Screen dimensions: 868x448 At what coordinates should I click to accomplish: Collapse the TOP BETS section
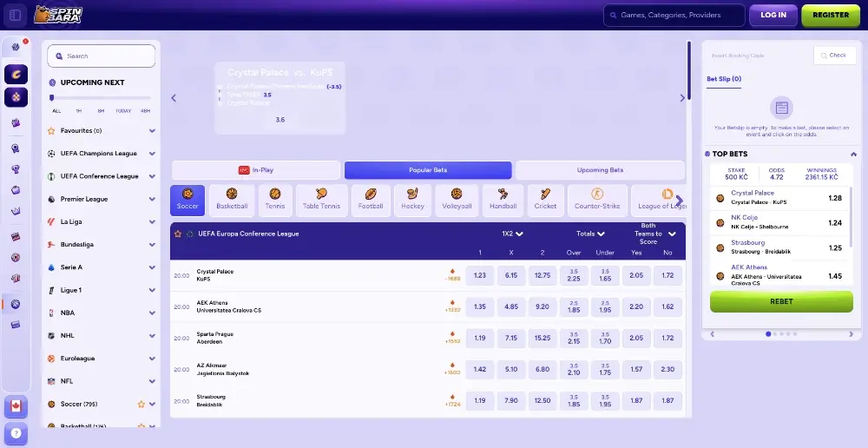coord(853,154)
